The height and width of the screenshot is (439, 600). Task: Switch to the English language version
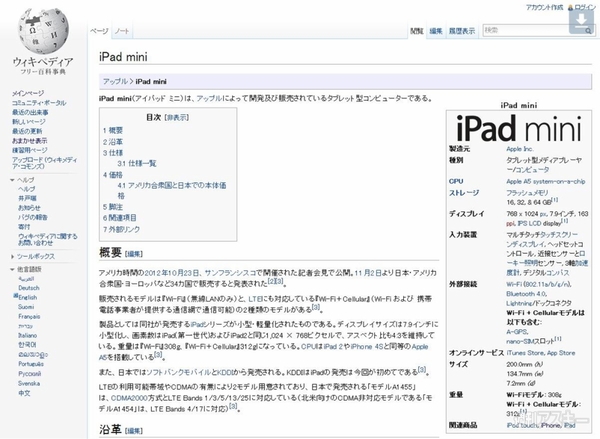coord(28,297)
